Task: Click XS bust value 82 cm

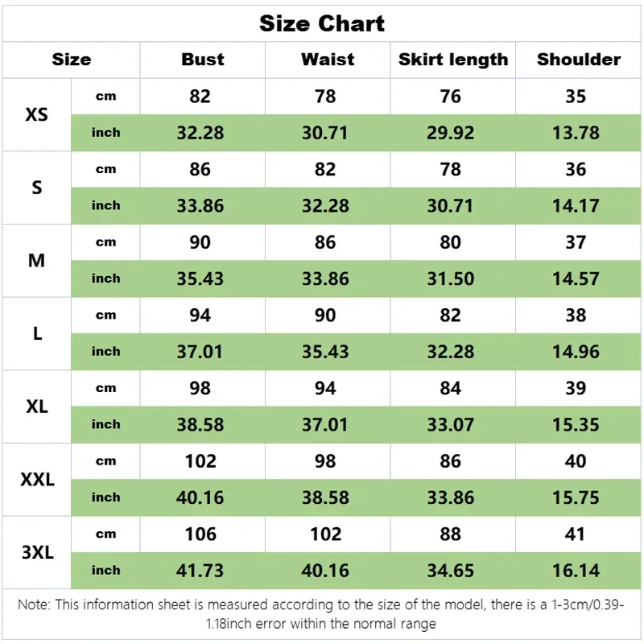Action: (200, 97)
